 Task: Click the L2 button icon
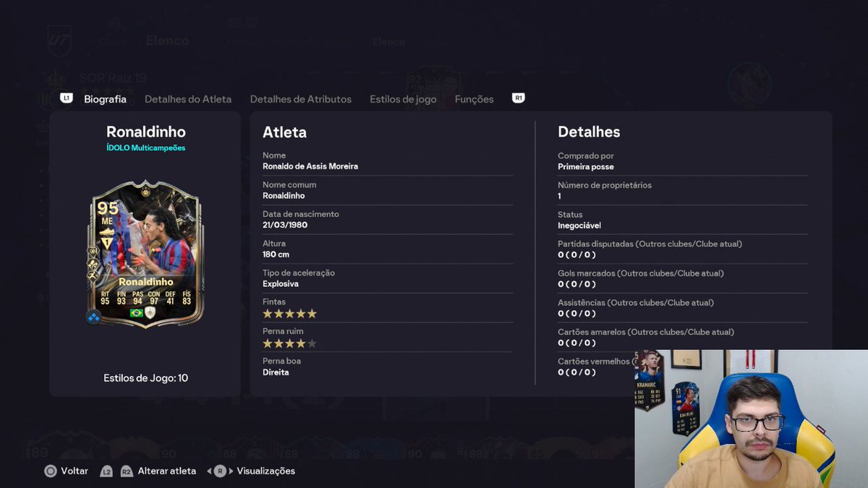(106, 471)
